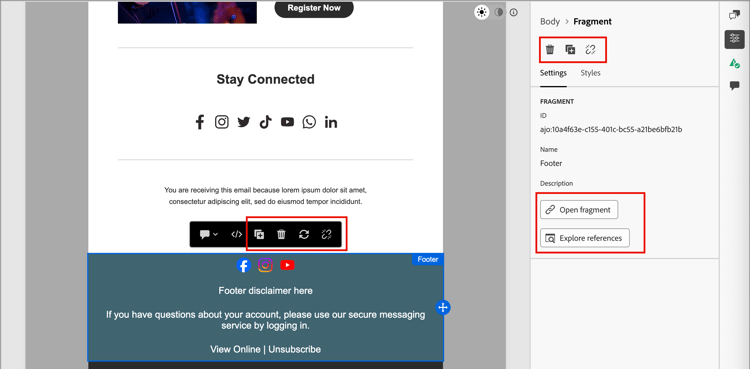Screen dimensions: 750x369
Task: Click the View Online link
Action: (235, 349)
